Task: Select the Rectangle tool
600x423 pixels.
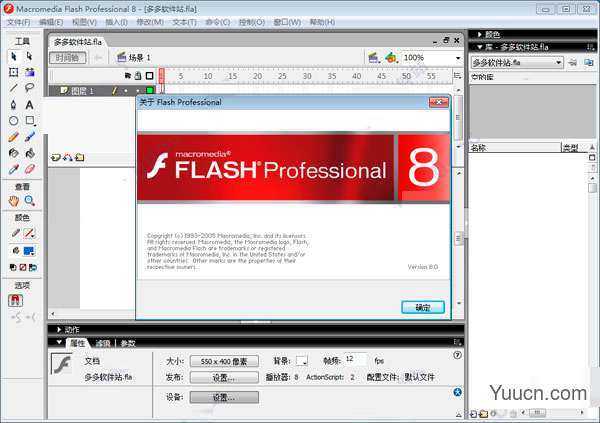Action: click(29, 121)
